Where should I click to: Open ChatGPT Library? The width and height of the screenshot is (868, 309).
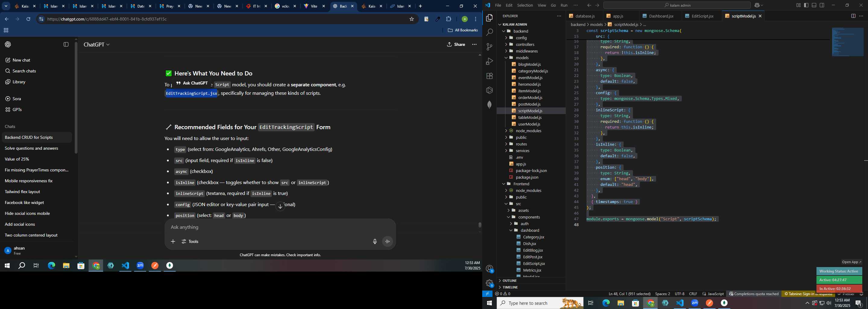15,82
